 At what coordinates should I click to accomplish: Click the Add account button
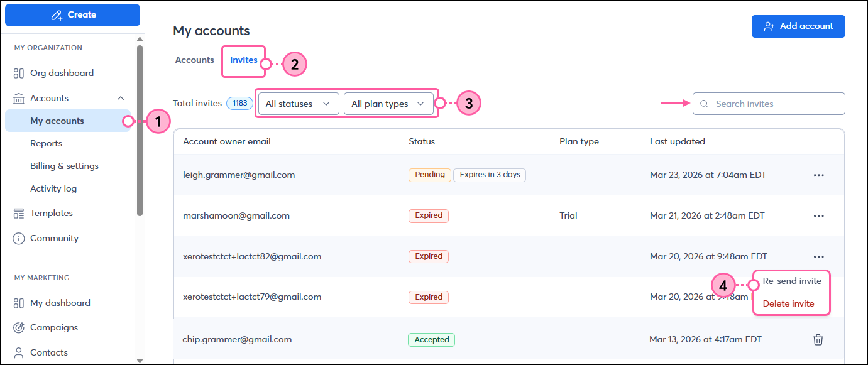(x=798, y=26)
